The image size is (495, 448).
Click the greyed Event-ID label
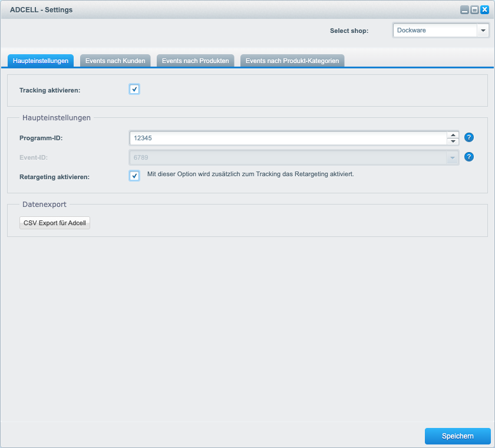[x=34, y=157]
